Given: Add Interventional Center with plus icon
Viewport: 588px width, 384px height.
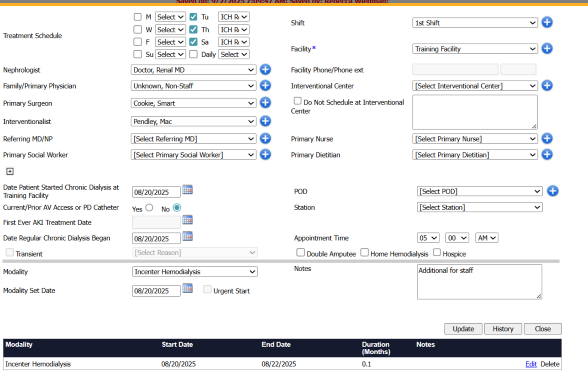Looking at the screenshot, I should click(547, 86).
